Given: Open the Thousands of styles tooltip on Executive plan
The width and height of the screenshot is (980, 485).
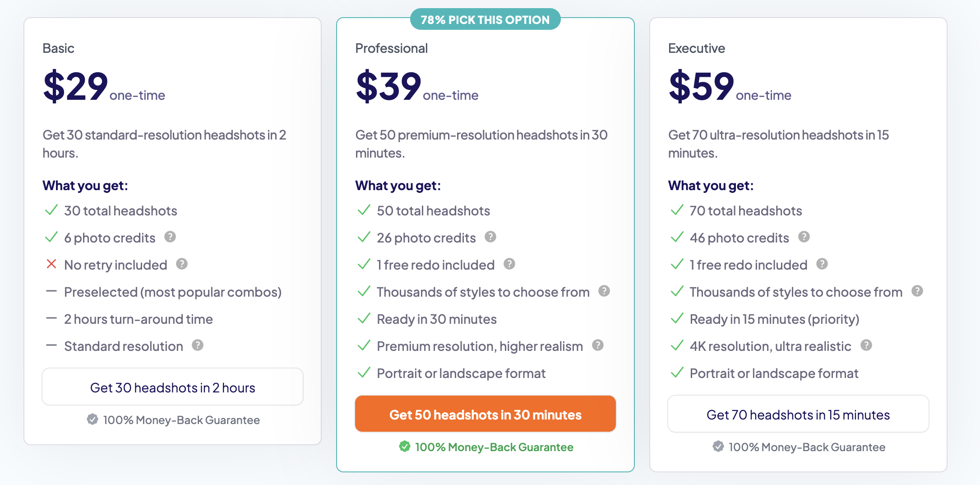Looking at the screenshot, I should click(x=917, y=291).
